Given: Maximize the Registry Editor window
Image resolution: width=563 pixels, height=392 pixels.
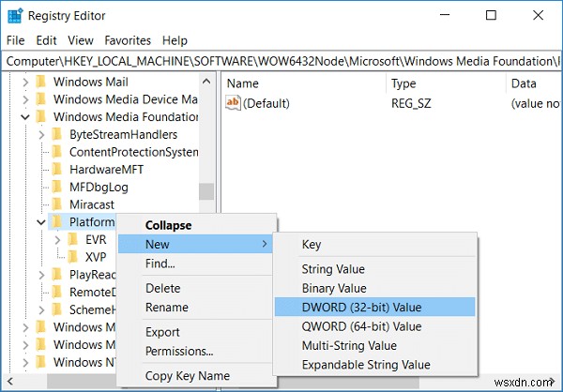Looking at the screenshot, I should [491, 15].
